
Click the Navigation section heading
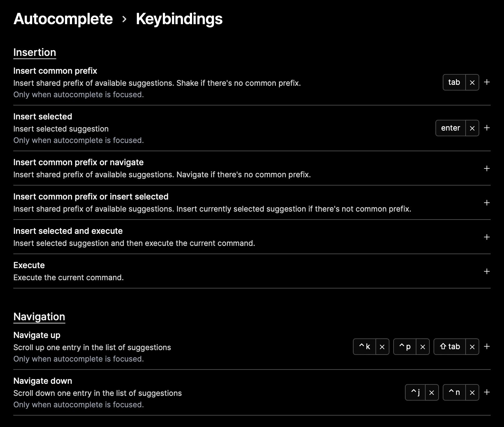pos(39,316)
